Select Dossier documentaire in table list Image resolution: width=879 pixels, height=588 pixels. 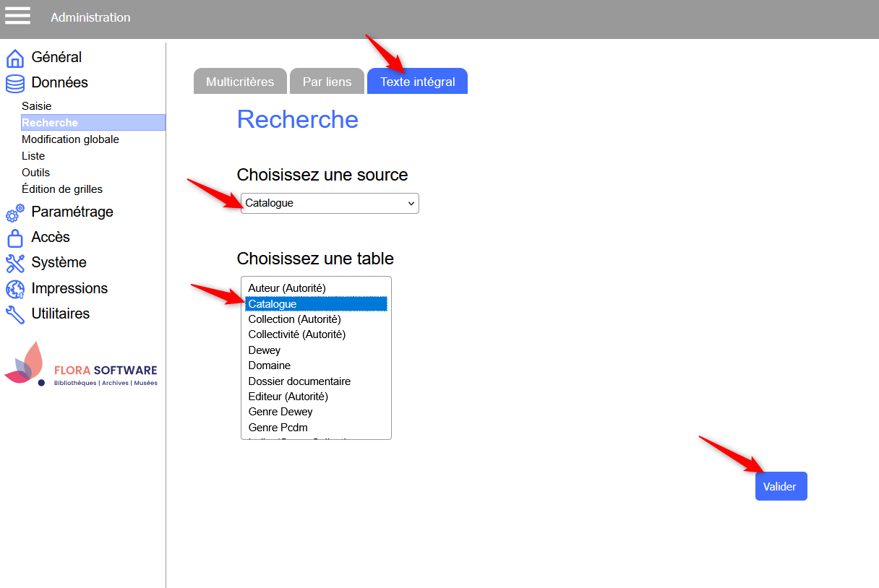[316, 381]
